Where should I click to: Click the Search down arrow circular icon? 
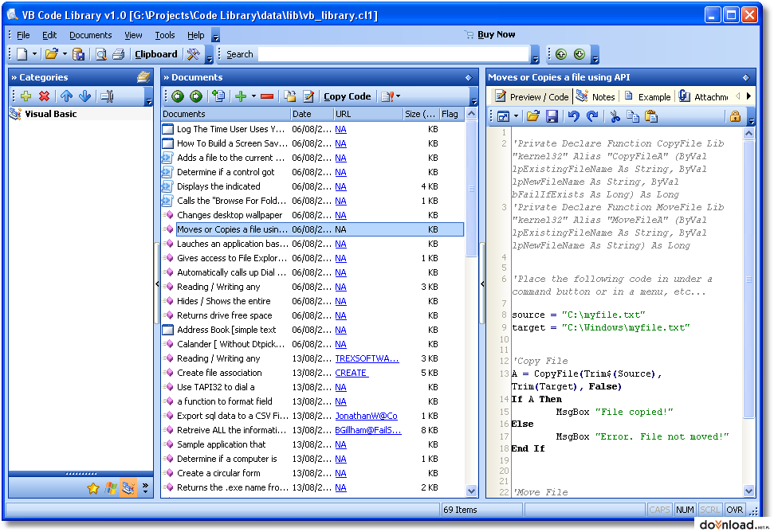click(x=580, y=54)
